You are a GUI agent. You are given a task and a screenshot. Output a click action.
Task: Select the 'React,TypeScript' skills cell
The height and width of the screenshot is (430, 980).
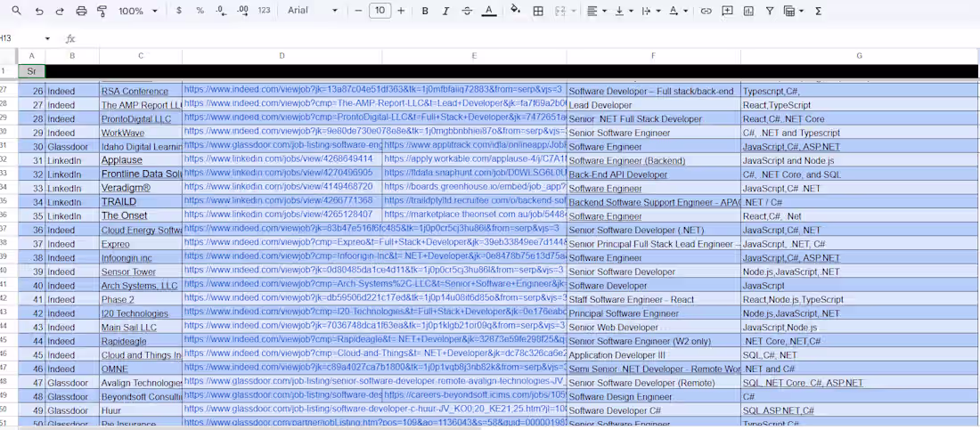click(860, 106)
